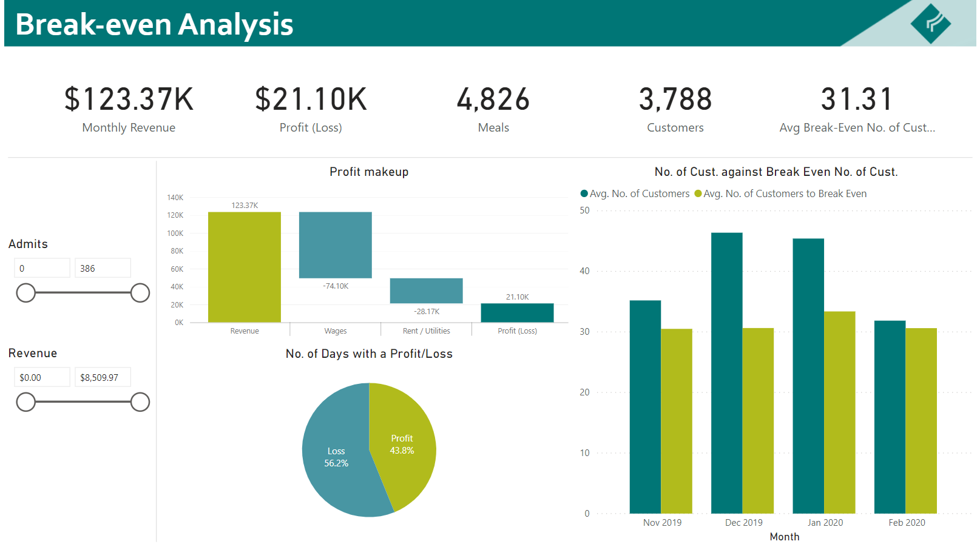Select the Rent / Utilities waterfall bar
The width and height of the screenshot is (980, 544).
tap(426, 290)
